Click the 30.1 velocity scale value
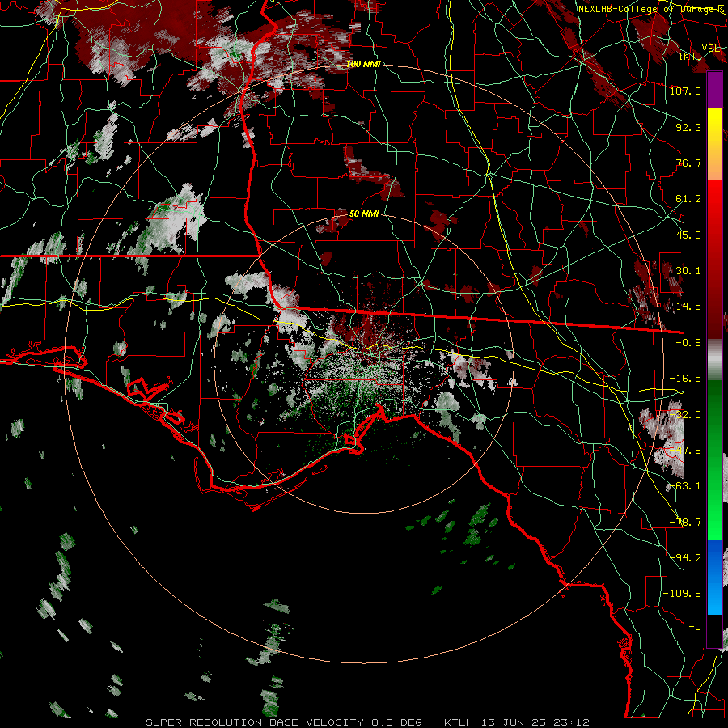Viewport: 728px width, 728px height. [x=688, y=271]
